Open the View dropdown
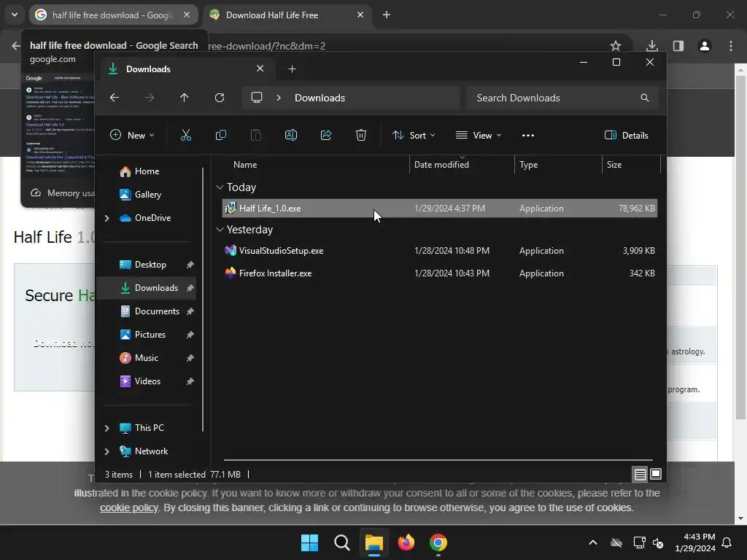 coord(479,135)
